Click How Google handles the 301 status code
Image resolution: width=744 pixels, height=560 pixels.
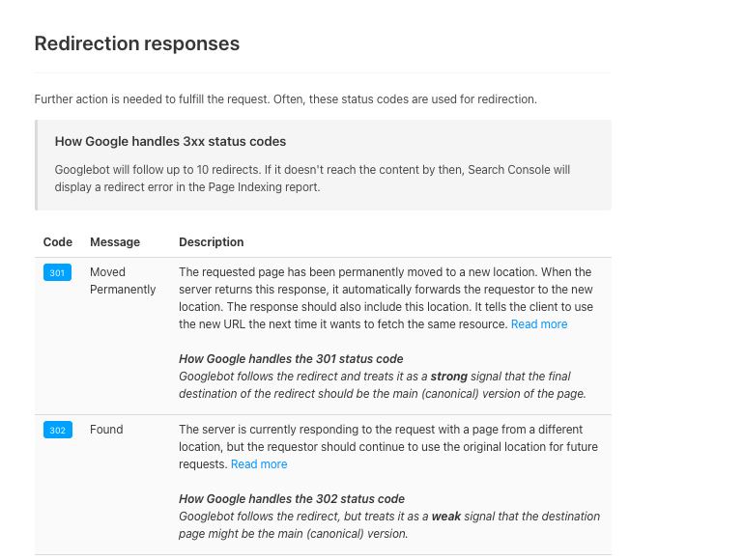(x=291, y=359)
